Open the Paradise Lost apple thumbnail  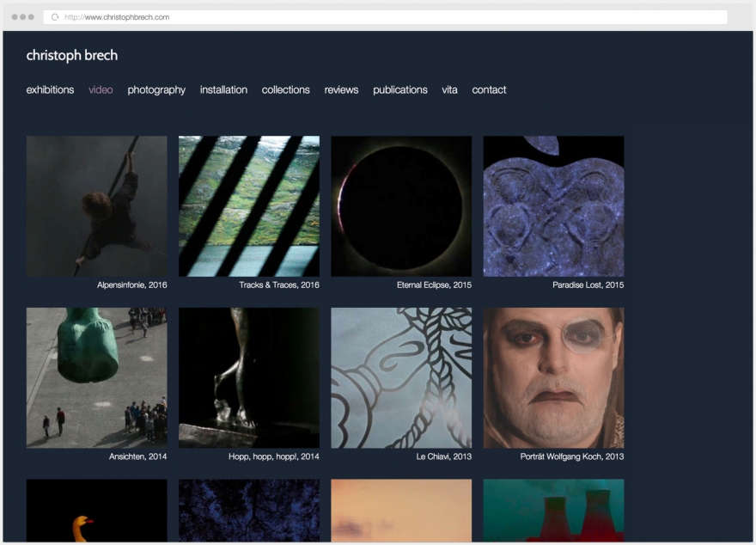[553, 206]
